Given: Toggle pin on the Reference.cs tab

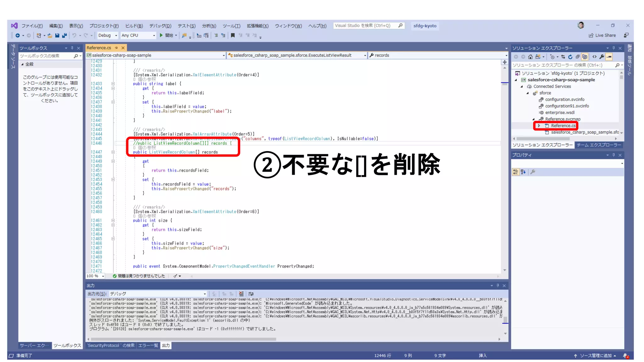Looking at the screenshot, I should point(116,48).
